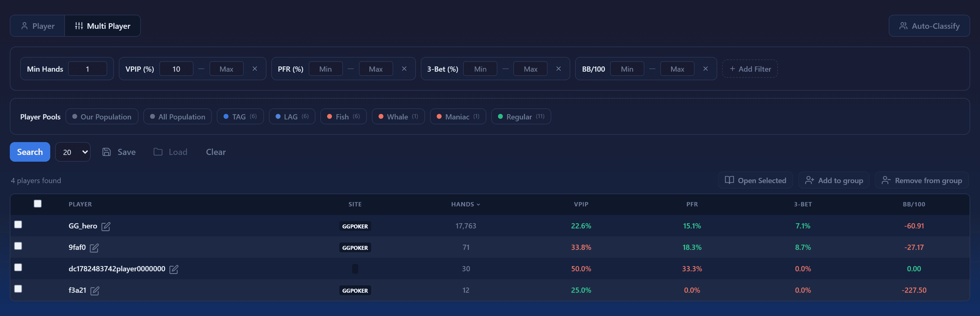Click the Load search button
Screen dimensions: 980x316
point(171,152)
